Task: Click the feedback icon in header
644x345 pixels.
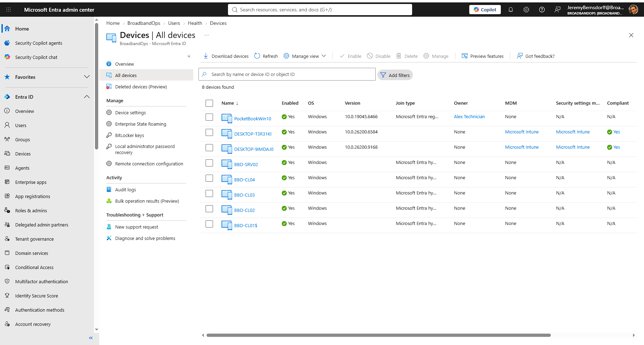Action: pos(558,10)
